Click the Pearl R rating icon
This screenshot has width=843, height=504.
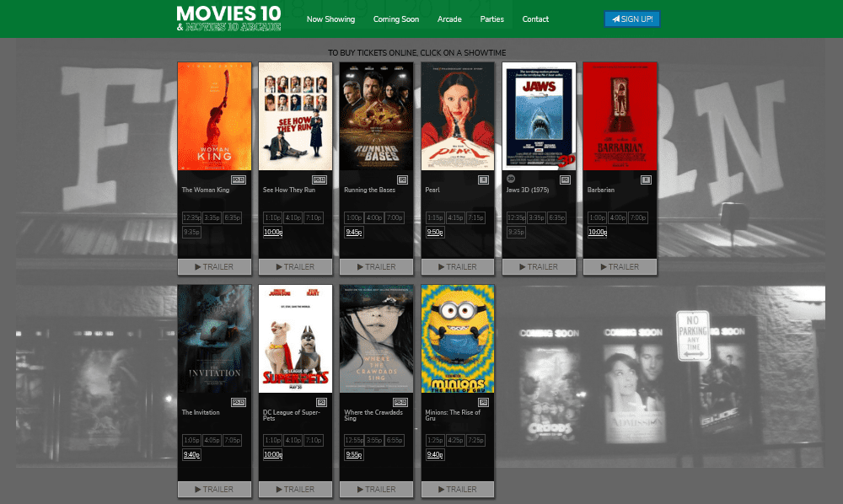[483, 180]
